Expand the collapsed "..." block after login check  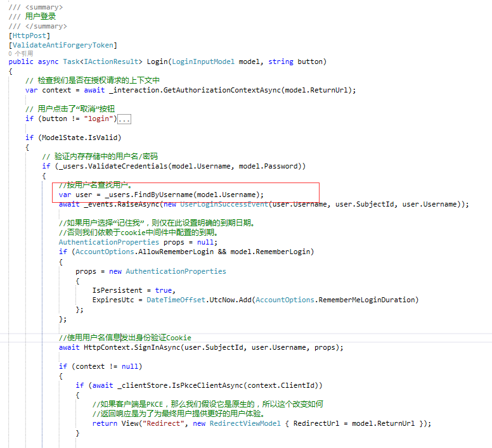pos(124,119)
